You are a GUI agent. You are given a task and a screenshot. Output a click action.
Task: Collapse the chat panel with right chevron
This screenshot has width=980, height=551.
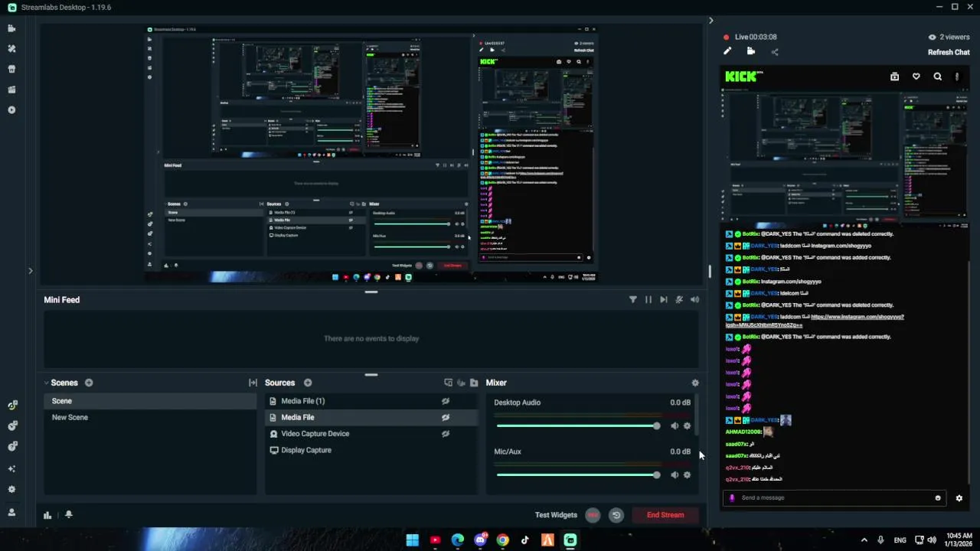coord(710,21)
